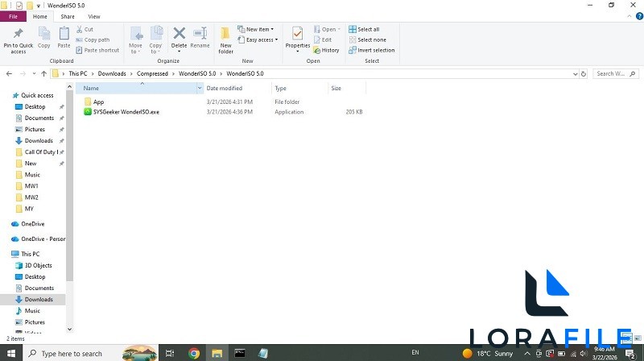Image resolution: width=644 pixels, height=361 pixels.
Task: Click Invert selection
Action: click(372, 50)
